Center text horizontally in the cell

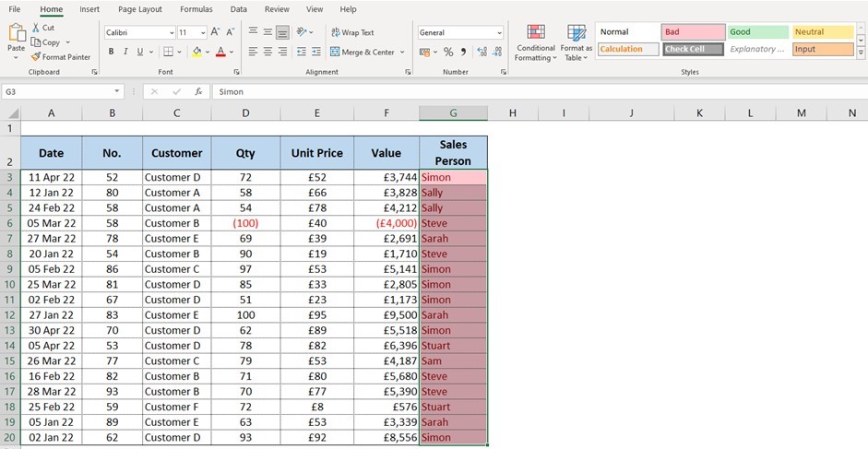pos(268,53)
